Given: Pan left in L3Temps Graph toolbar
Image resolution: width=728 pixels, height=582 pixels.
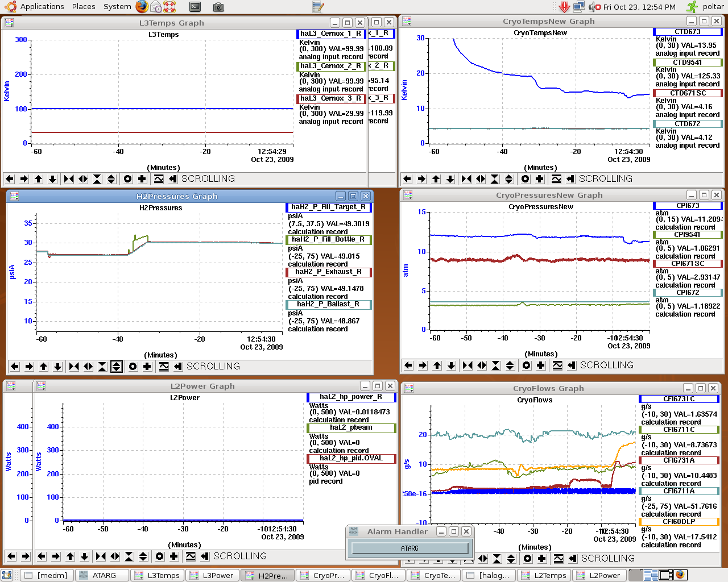Looking at the screenshot, I should click(x=10, y=179).
